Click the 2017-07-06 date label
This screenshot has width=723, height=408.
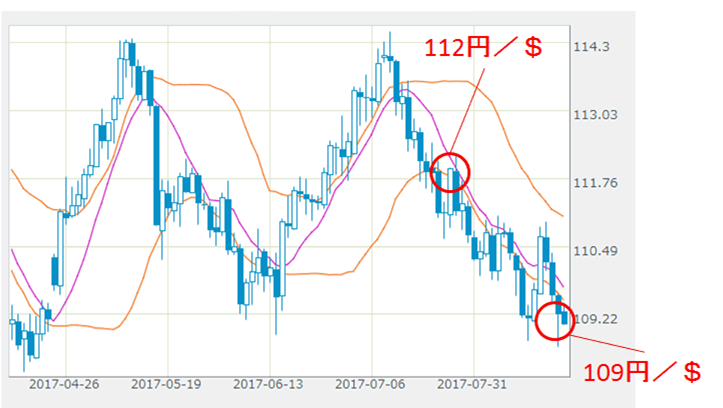(x=370, y=384)
